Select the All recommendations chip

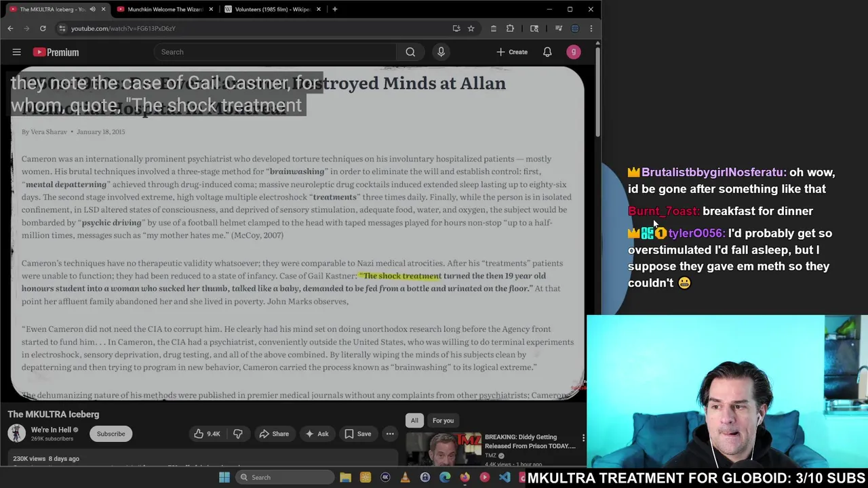(x=414, y=420)
